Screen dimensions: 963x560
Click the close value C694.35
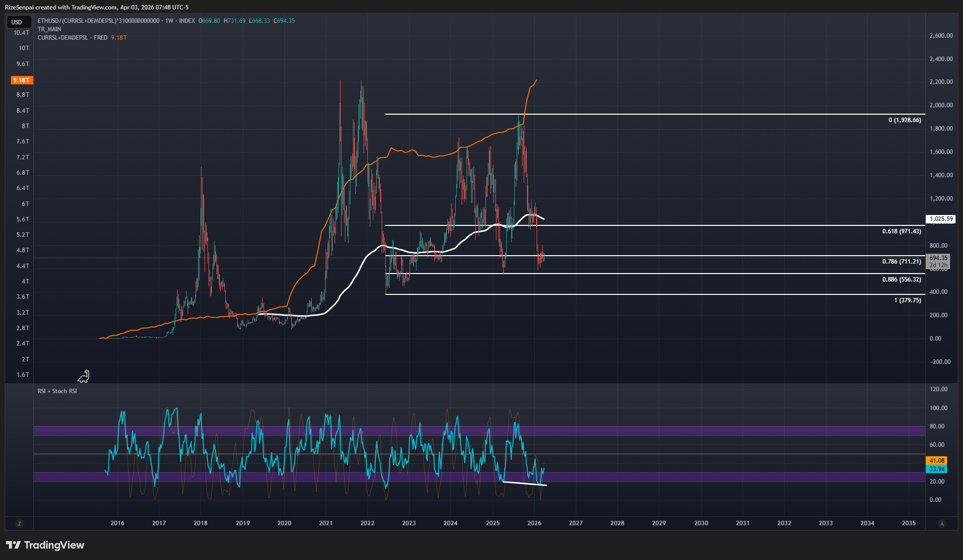[284, 21]
